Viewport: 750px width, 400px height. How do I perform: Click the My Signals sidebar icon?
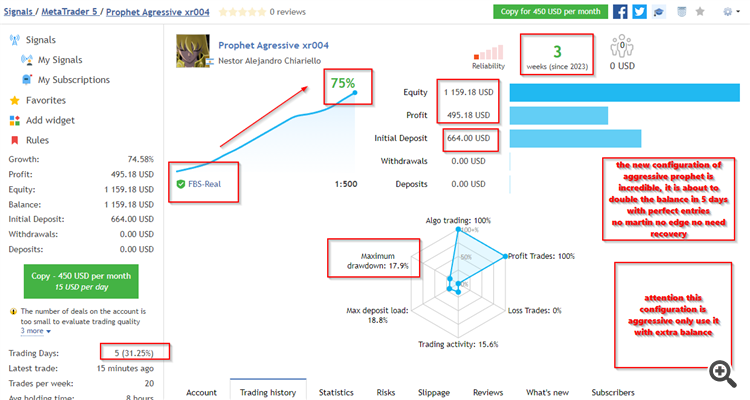point(27,60)
